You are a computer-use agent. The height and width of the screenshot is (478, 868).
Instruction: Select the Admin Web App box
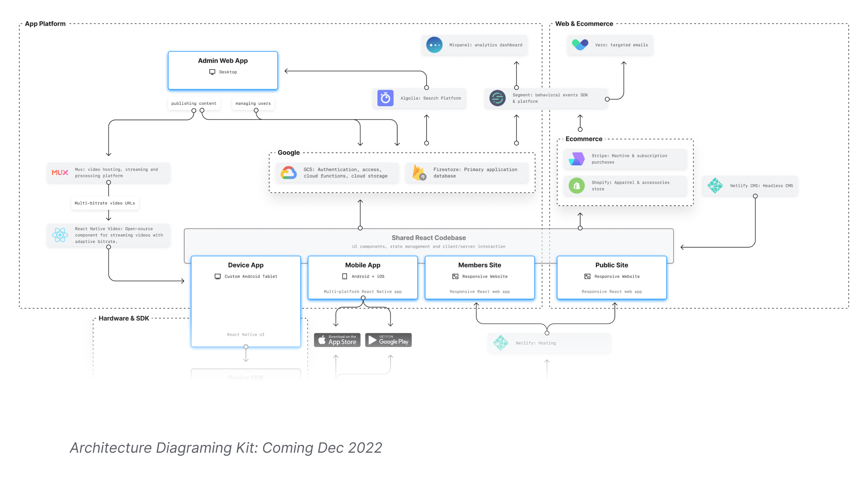pos(223,70)
